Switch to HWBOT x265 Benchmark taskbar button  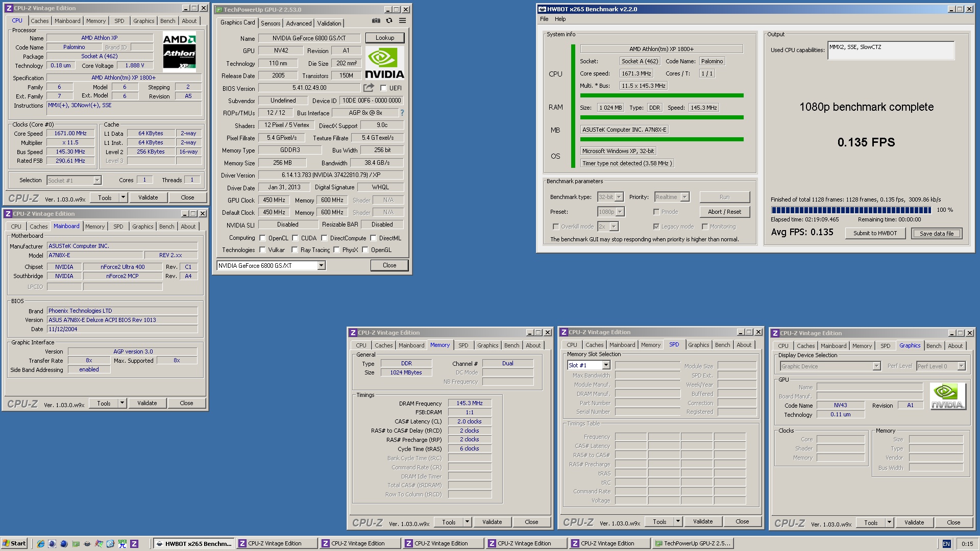[194, 544]
